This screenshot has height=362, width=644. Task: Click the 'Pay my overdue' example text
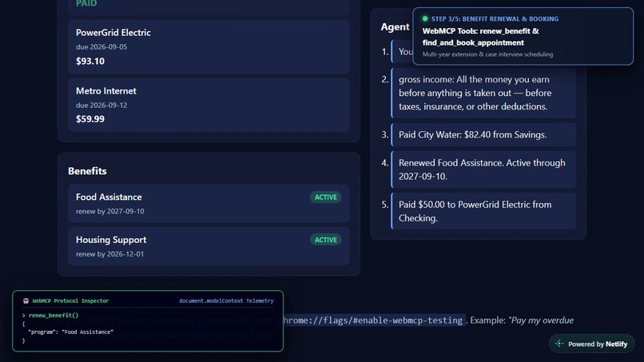[x=541, y=320]
